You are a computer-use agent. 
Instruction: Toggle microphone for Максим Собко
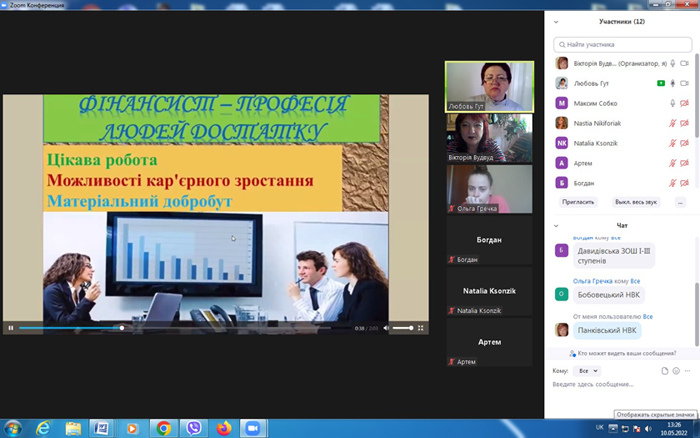point(673,103)
